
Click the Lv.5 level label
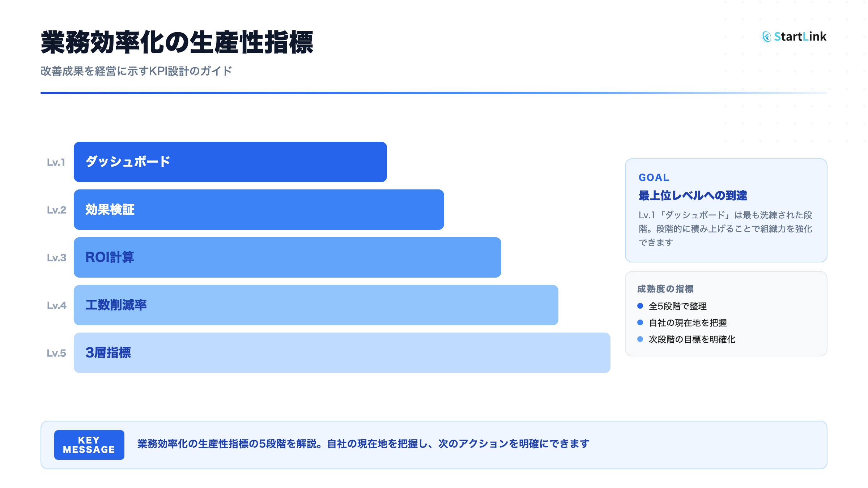[x=56, y=353]
